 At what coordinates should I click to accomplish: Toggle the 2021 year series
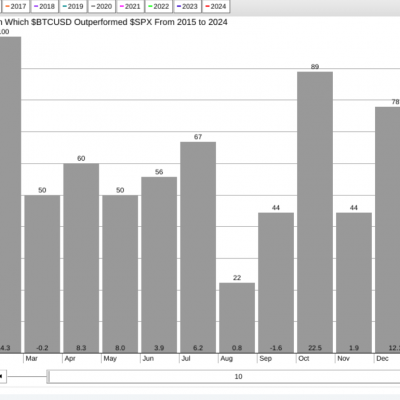pyautogui.click(x=130, y=6)
